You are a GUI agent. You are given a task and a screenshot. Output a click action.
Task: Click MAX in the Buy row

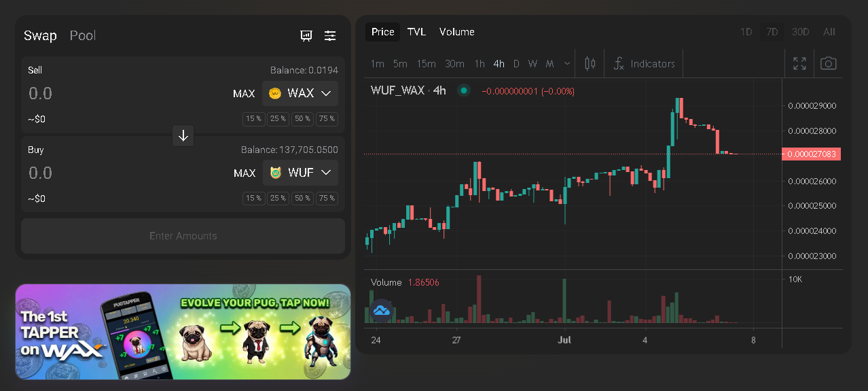click(x=245, y=173)
